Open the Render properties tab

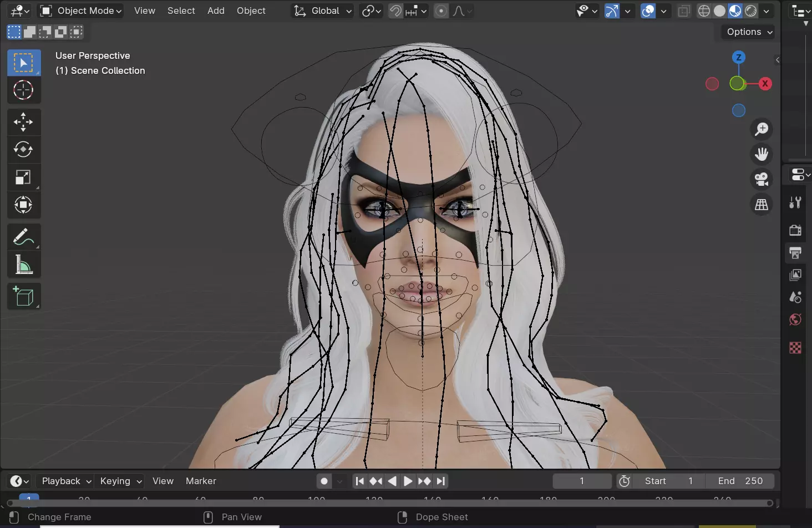point(795,230)
